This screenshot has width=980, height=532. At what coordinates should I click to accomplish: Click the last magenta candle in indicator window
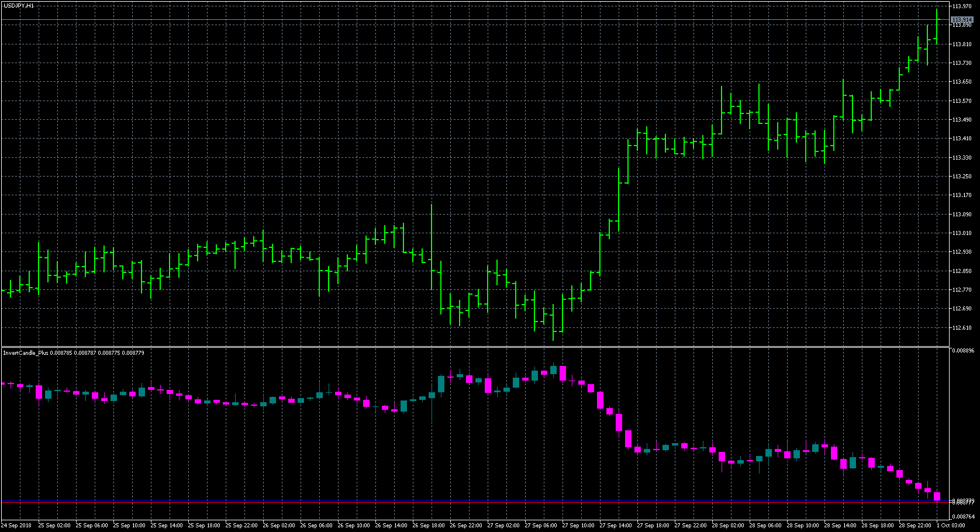click(x=937, y=496)
